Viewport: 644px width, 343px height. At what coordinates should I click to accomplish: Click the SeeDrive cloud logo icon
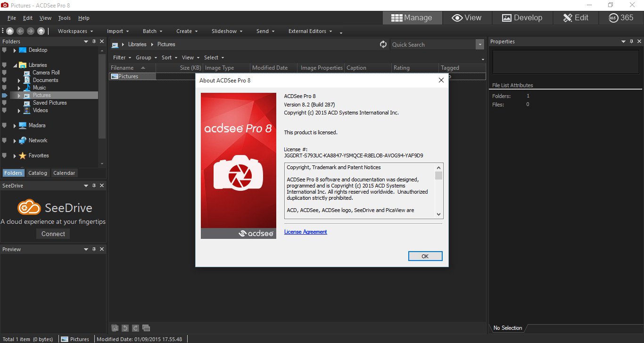29,207
